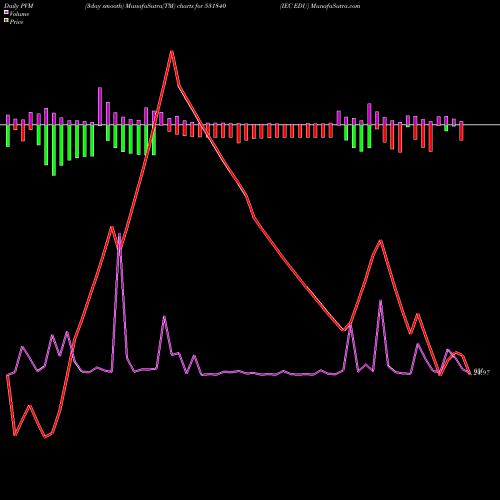Click the tallest magenta volume line spike

[x=119, y=235]
